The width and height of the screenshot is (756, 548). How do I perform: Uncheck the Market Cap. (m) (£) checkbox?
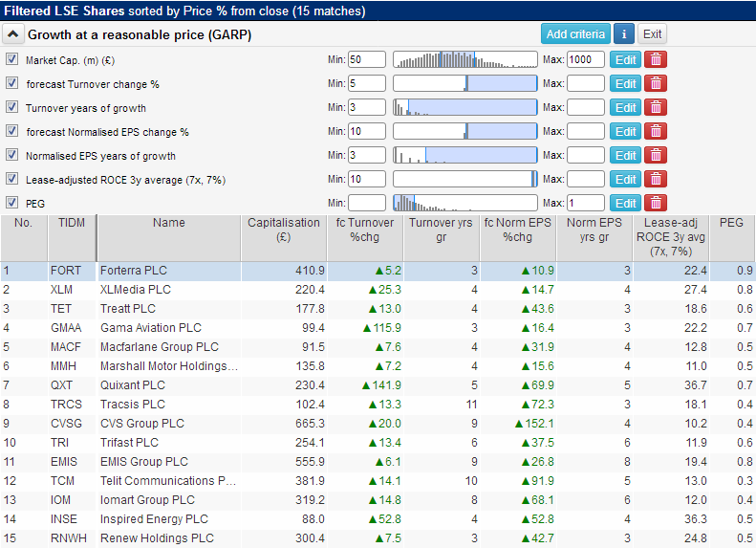(12, 59)
